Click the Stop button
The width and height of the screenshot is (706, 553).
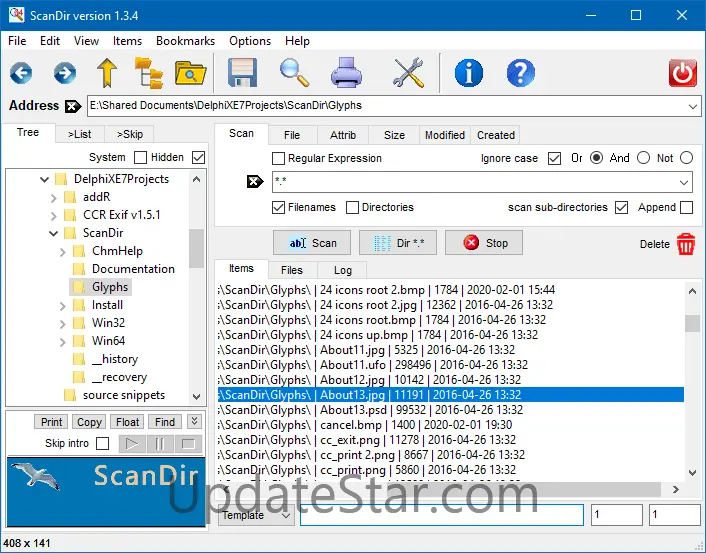tap(485, 243)
